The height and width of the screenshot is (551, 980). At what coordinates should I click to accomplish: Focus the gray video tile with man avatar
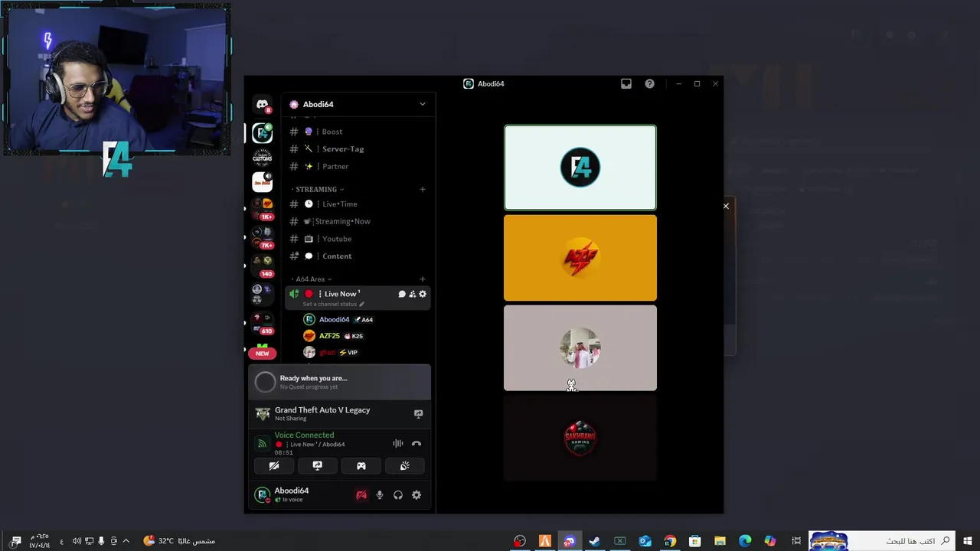coord(580,348)
